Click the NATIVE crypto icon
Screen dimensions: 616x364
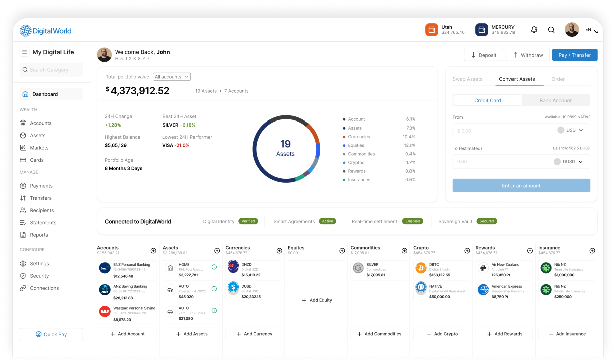pos(421,288)
